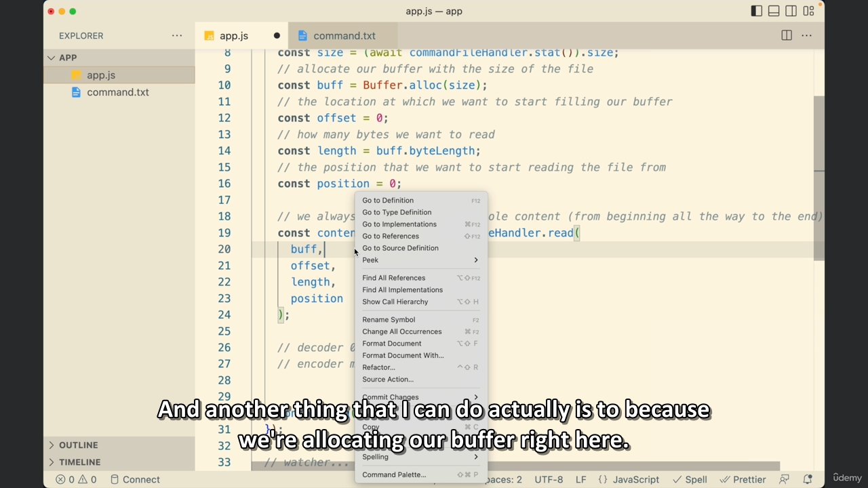Click the 'position' argument on line 23
868x488 pixels.
317,299
